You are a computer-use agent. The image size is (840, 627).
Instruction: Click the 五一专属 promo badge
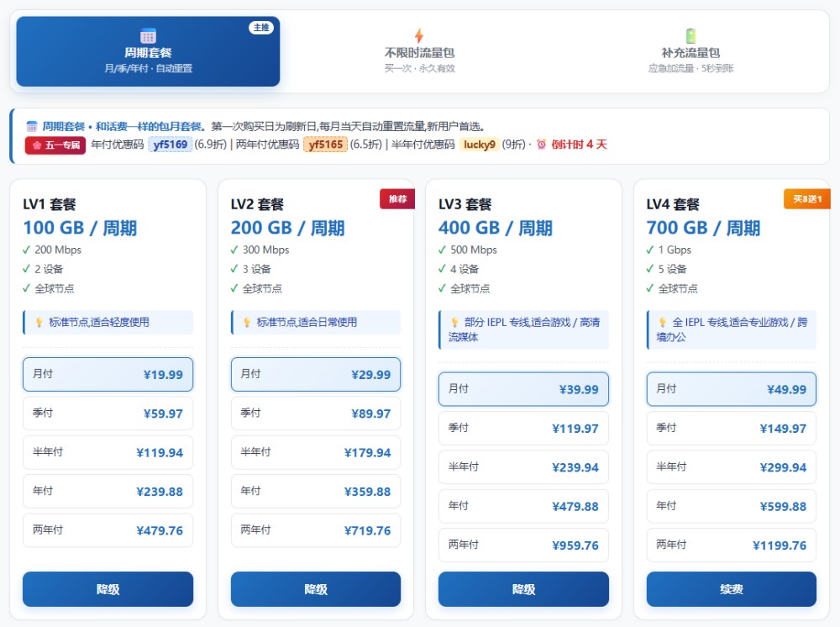pyautogui.click(x=55, y=145)
